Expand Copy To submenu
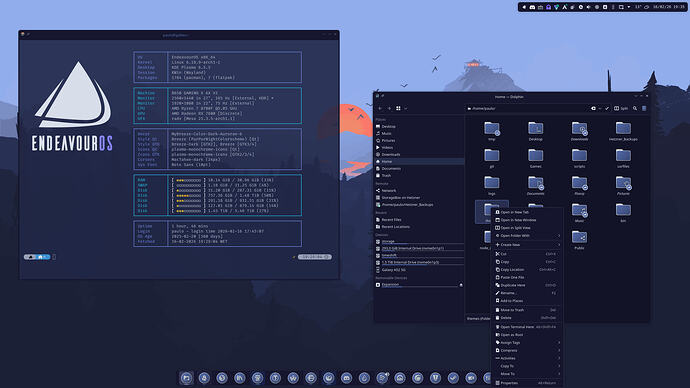Viewport: 690px width, 388px height. coord(527,366)
